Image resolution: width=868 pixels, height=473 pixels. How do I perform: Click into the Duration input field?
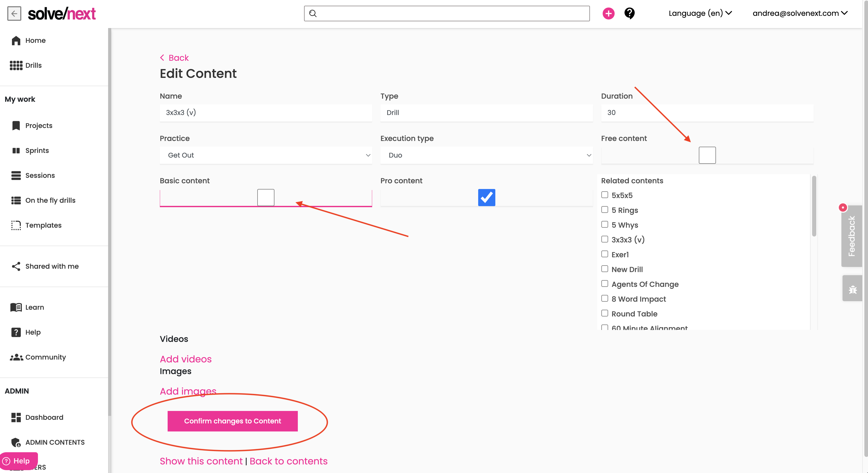pyautogui.click(x=707, y=113)
